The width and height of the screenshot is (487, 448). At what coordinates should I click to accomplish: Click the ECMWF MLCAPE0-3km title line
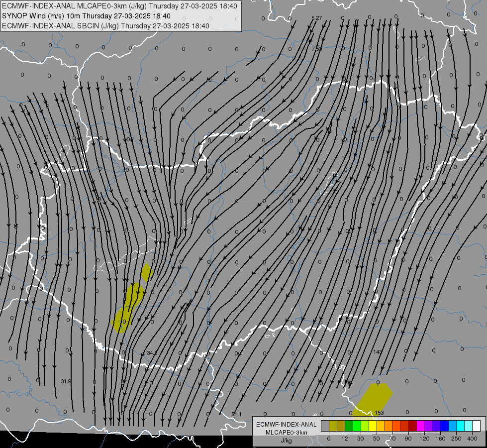point(119,6)
